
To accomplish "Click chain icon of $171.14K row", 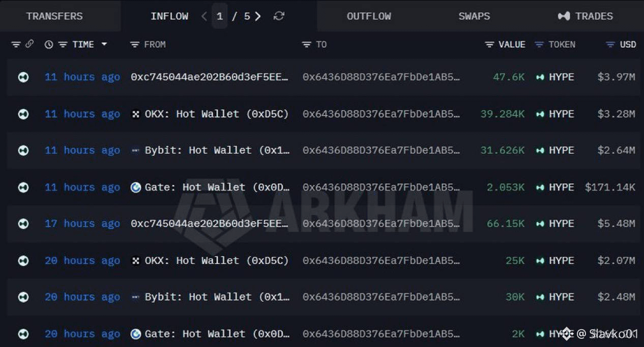I will [23, 187].
